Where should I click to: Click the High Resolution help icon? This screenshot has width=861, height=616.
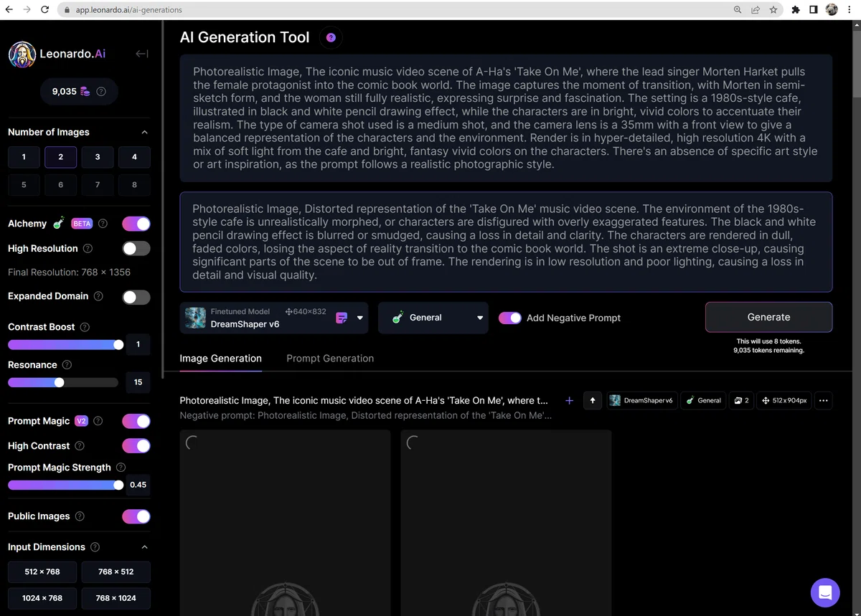(88, 249)
